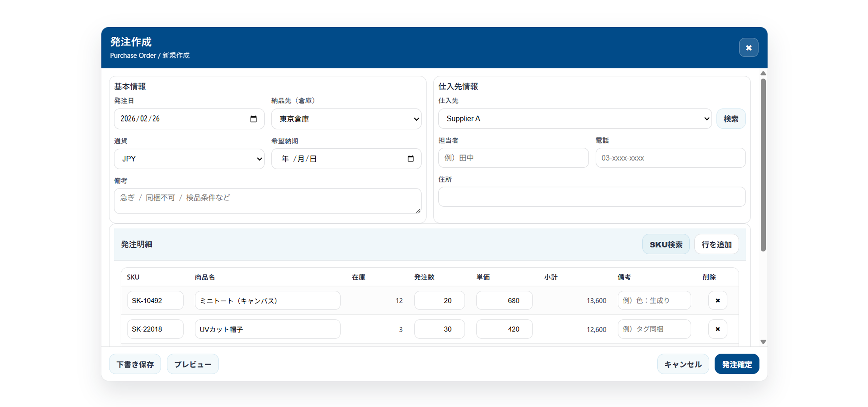Open the SKU検索 product search
Image resolution: width=868 pixels, height=407 pixels.
coord(665,244)
